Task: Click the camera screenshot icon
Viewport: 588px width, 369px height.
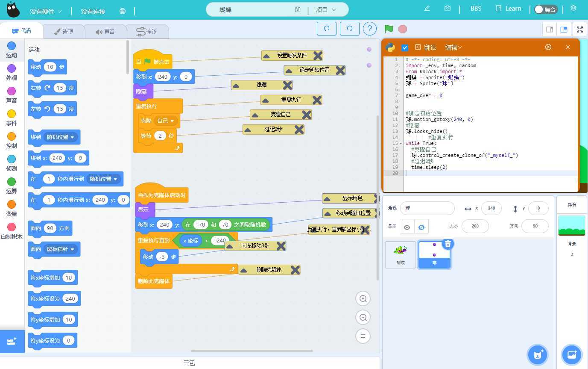Action: [x=447, y=9]
